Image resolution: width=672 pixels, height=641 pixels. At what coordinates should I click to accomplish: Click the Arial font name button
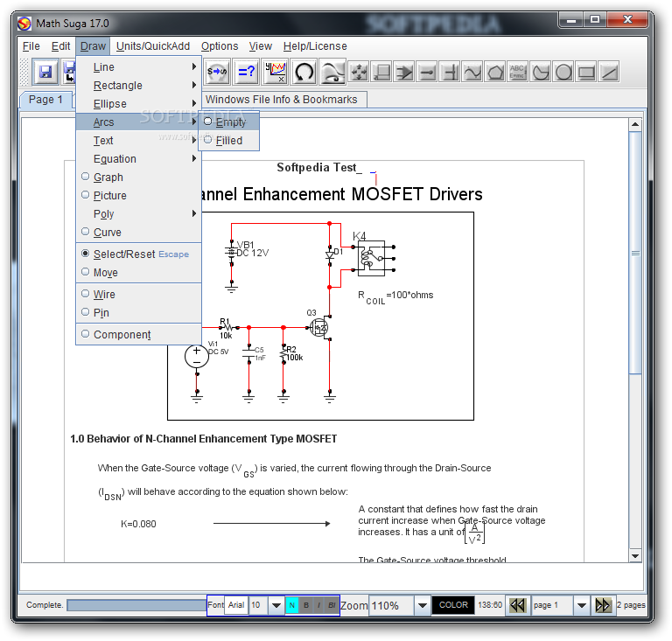[x=236, y=605]
